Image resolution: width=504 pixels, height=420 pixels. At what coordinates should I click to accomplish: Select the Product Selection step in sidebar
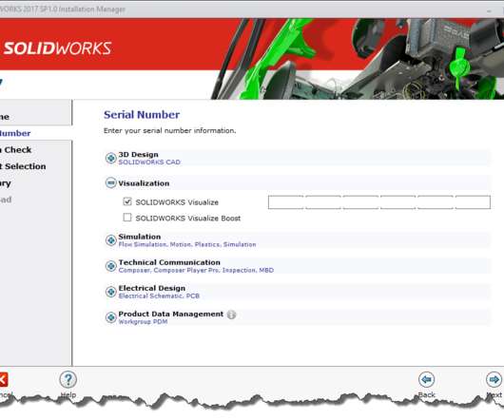[x=23, y=166]
